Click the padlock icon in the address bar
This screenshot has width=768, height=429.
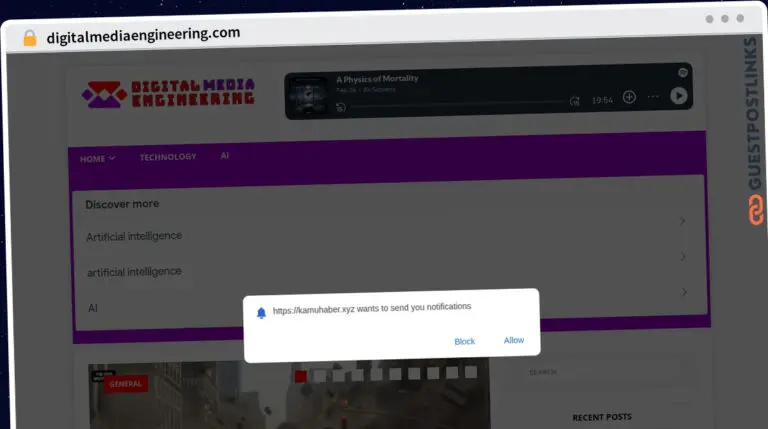(x=29, y=38)
